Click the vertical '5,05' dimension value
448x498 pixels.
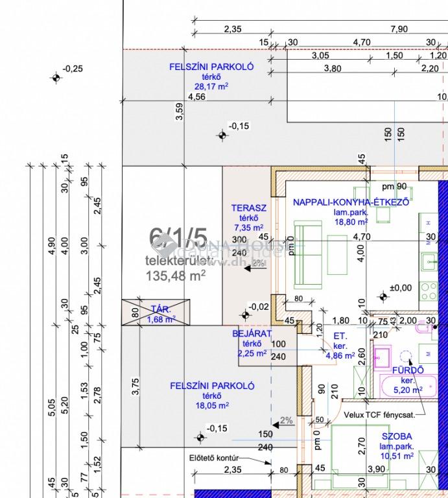tap(52, 407)
